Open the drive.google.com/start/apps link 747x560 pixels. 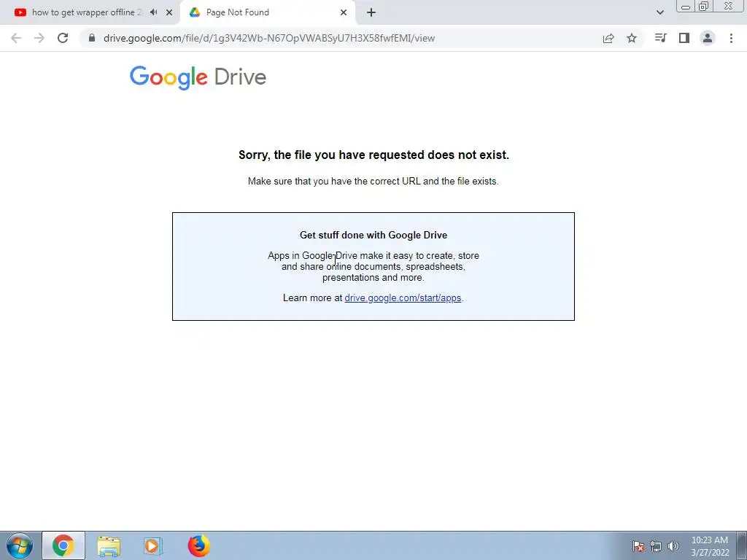(403, 297)
